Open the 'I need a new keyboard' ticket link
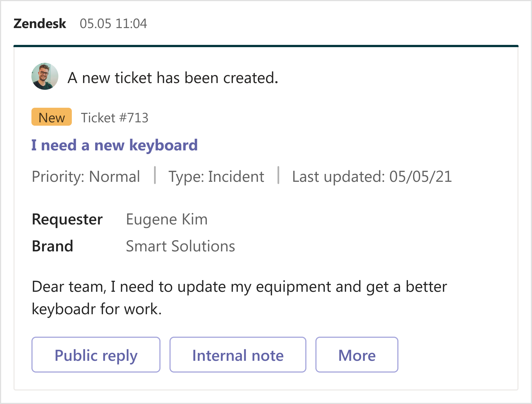532x404 pixels. 114,145
